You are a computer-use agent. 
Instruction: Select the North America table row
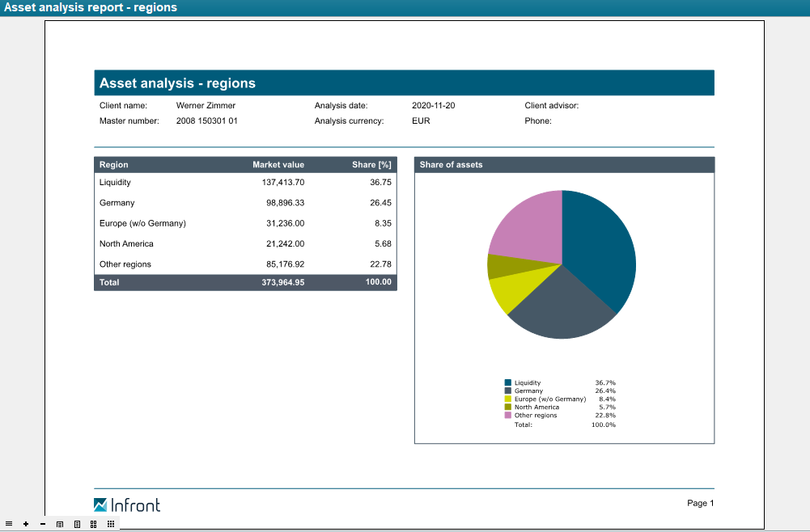pos(245,244)
